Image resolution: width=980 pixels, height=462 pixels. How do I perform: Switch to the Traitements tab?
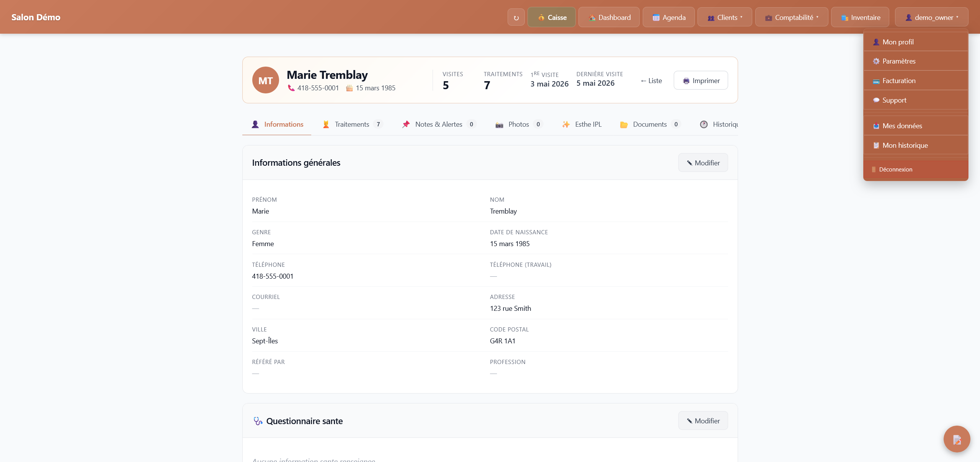click(352, 124)
